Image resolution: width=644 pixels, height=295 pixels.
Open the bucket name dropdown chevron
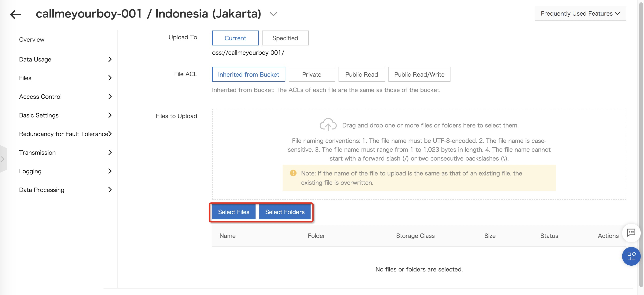[273, 14]
